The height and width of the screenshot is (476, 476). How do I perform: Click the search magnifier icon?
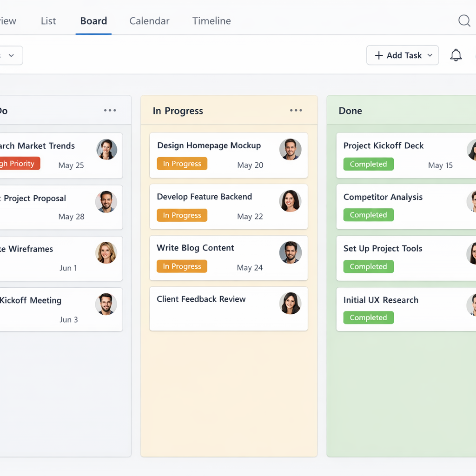coord(464,21)
